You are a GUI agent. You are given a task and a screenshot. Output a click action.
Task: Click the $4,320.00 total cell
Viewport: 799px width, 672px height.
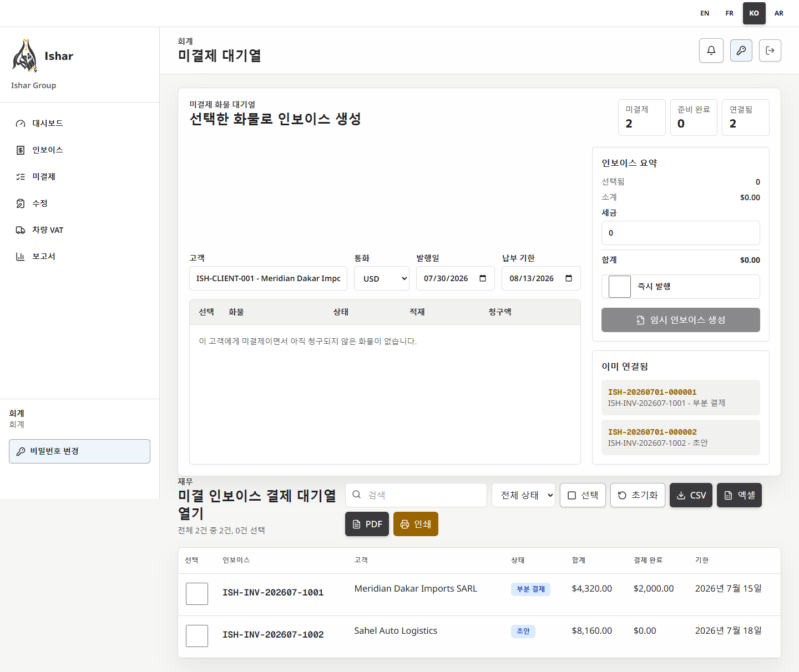592,588
